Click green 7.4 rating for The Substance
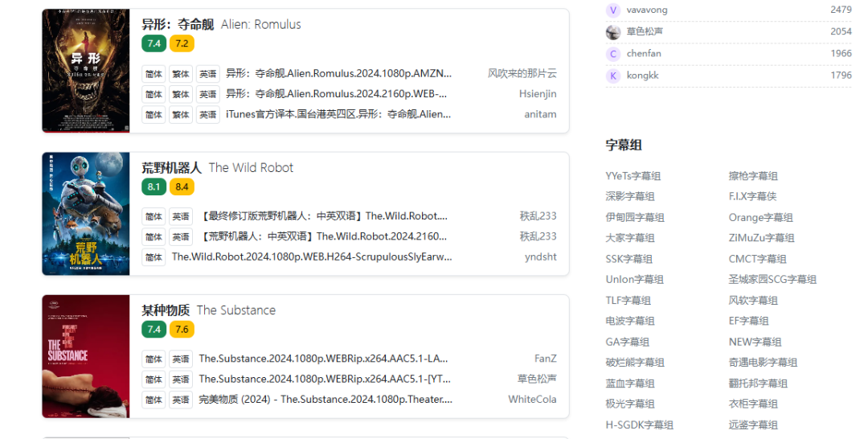The image size is (868, 439). tap(154, 330)
